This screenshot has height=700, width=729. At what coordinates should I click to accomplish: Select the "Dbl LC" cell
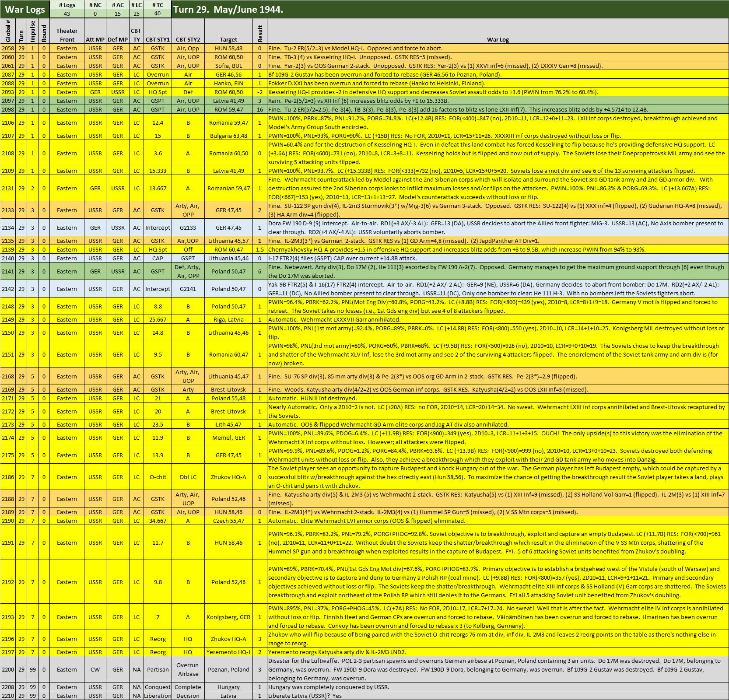click(188, 477)
